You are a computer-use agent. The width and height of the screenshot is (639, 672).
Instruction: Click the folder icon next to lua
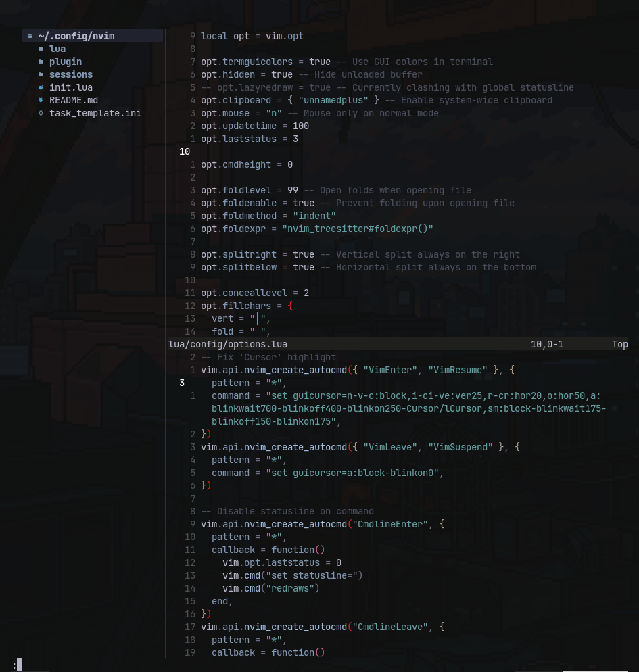pos(41,49)
